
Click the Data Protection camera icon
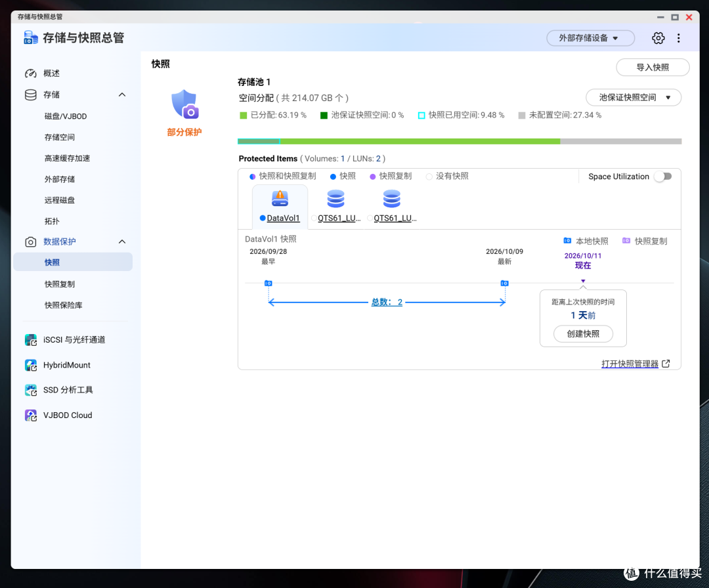31,241
